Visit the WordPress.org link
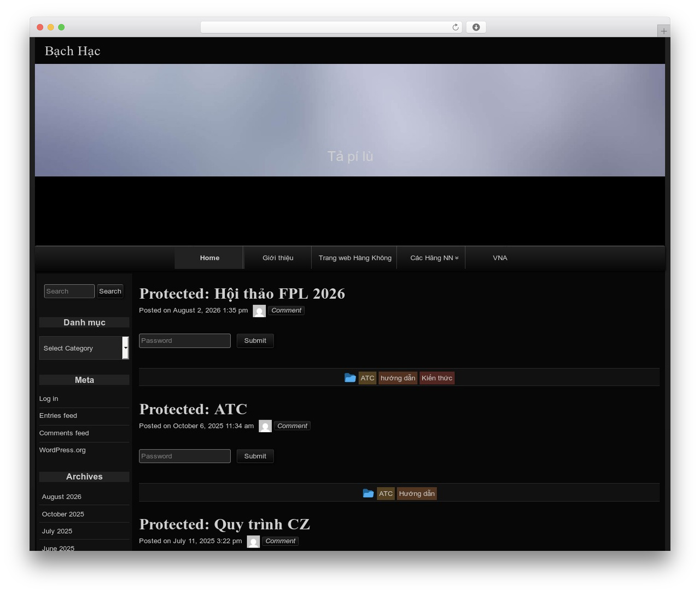The height and width of the screenshot is (593, 700). (62, 450)
